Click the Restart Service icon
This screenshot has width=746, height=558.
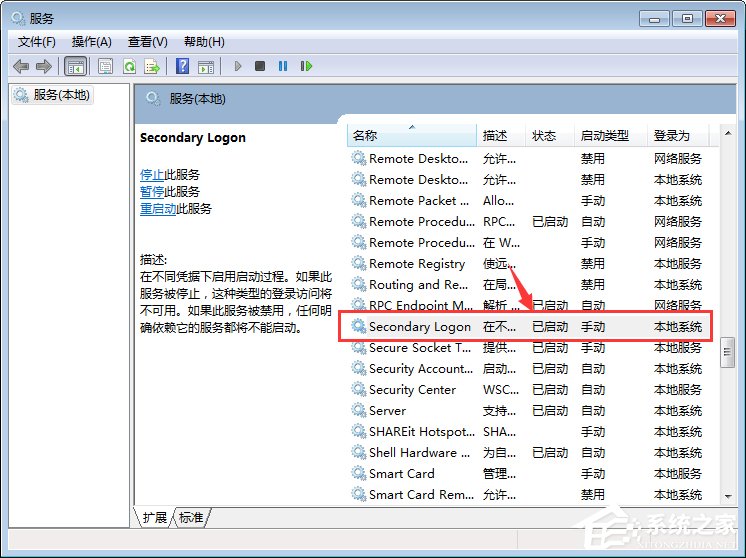point(306,66)
